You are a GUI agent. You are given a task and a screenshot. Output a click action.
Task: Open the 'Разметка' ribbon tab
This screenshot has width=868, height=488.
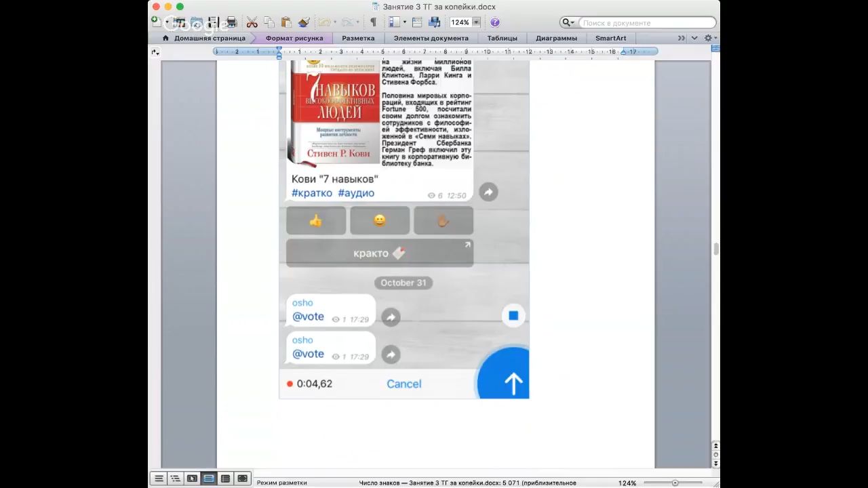point(358,38)
